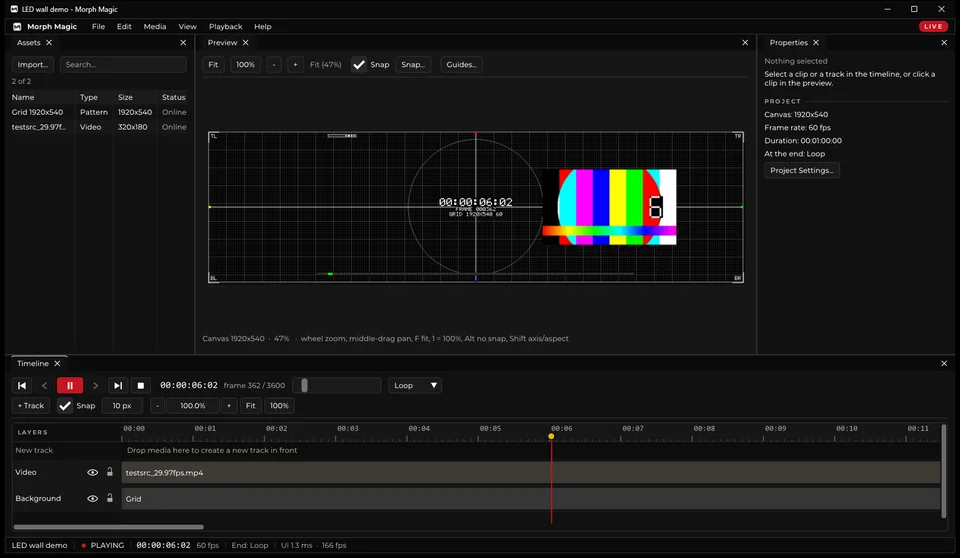Viewport: 960px width, 558px height.
Task: Open the Playback menu
Action: point(225,26)
